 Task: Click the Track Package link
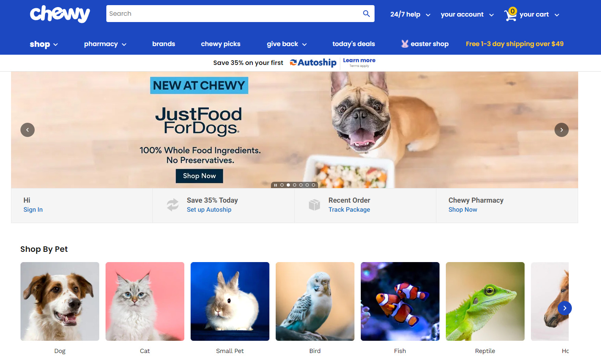click(x=349, y=210)
